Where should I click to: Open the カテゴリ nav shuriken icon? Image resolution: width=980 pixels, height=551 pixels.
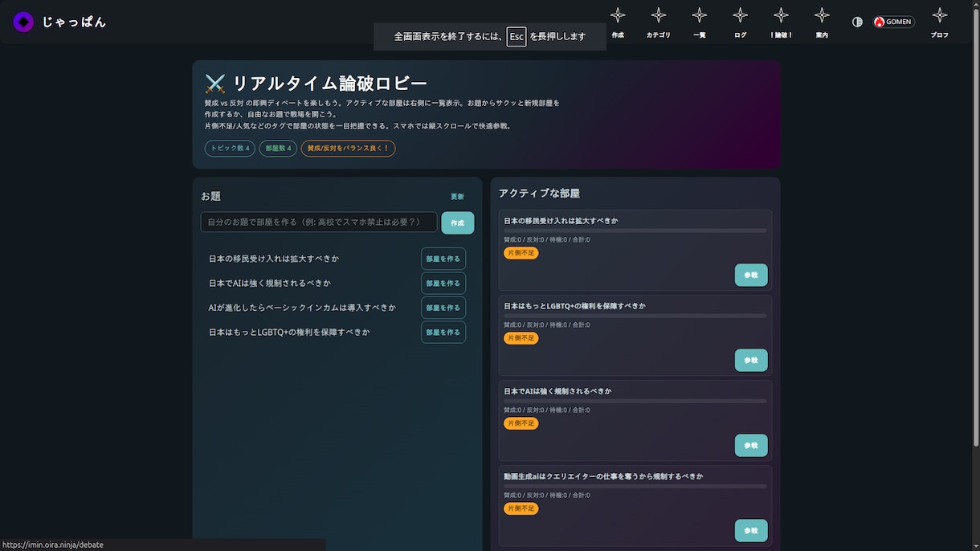(x=659, y=15)
